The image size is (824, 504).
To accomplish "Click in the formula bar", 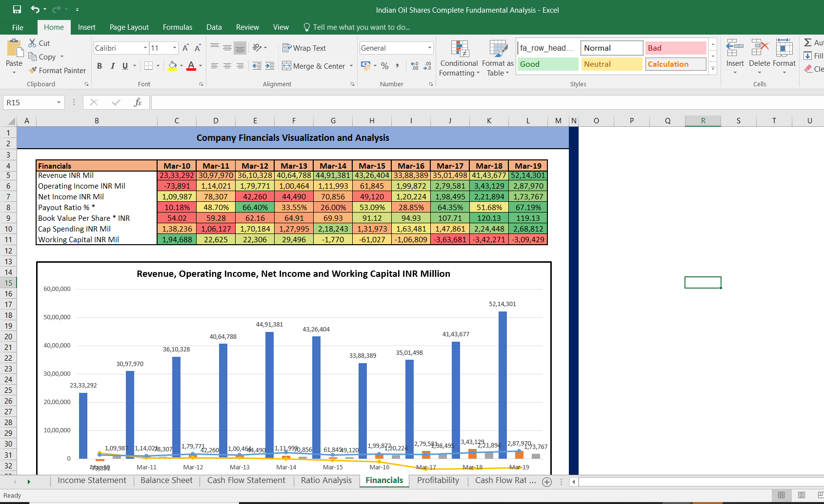I will (487, 102).
